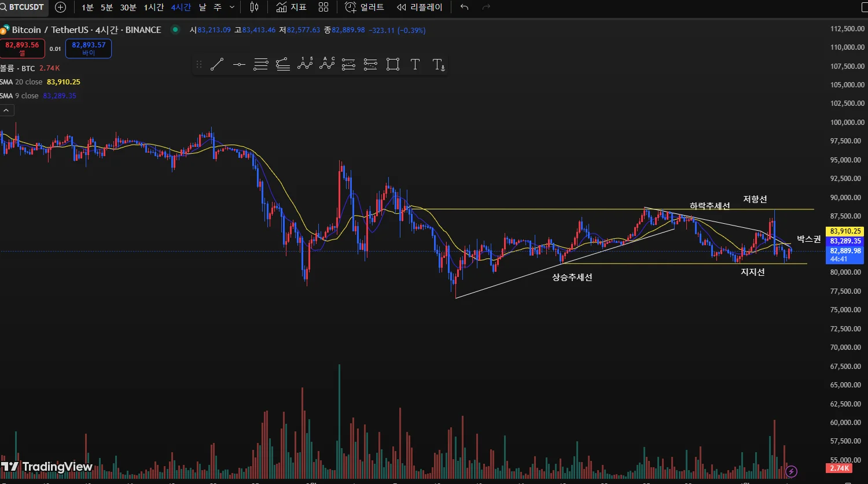Switch to the 날 daily timeframe
The height and width of the screenshot is (484, 868).
[203, 8]
